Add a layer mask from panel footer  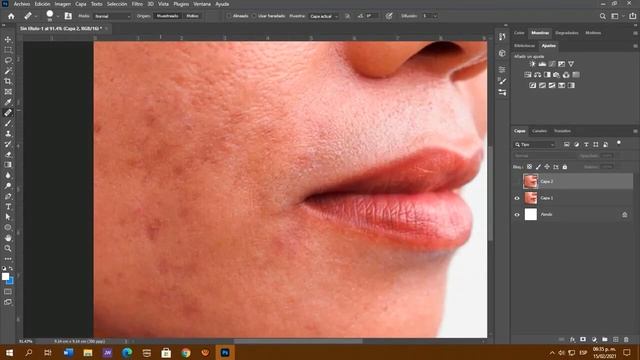coord(583,339)
